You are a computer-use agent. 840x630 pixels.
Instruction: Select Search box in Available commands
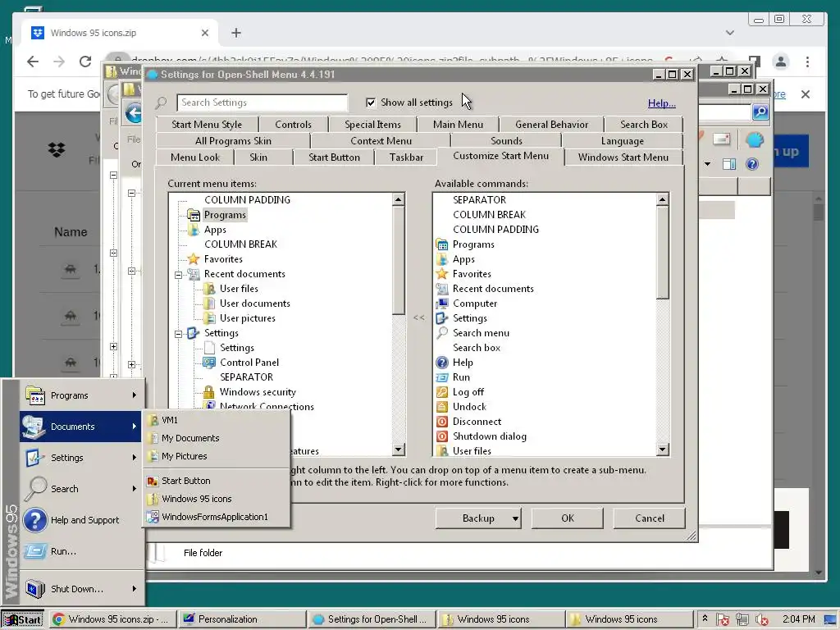[x=477, y=348]
